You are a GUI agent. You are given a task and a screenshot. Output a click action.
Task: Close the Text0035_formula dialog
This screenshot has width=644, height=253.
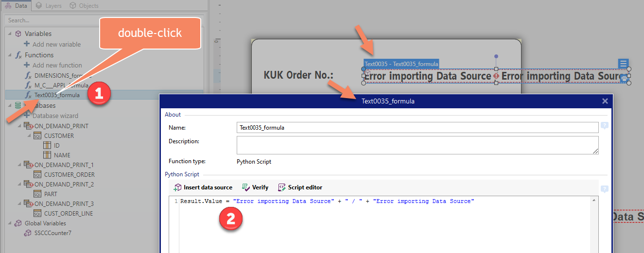605,101
